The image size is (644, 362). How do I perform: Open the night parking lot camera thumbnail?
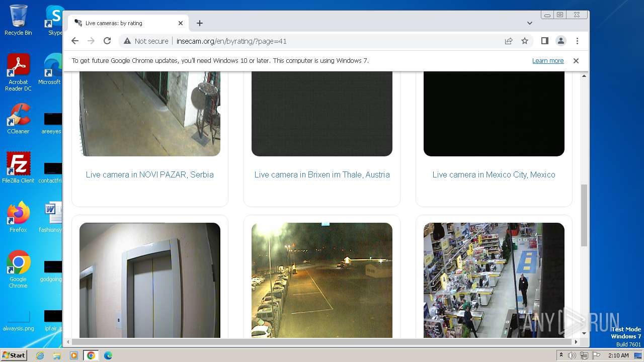(x=322, y=280)
